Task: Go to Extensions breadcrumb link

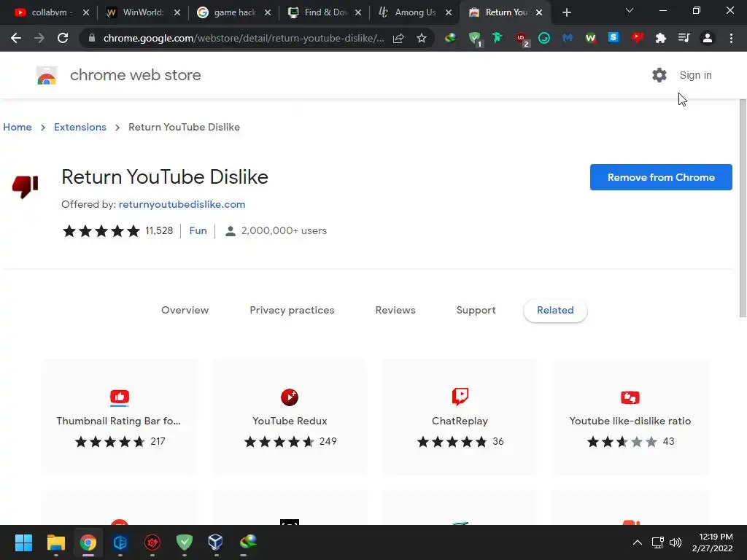Action: [x=80, y=127]
